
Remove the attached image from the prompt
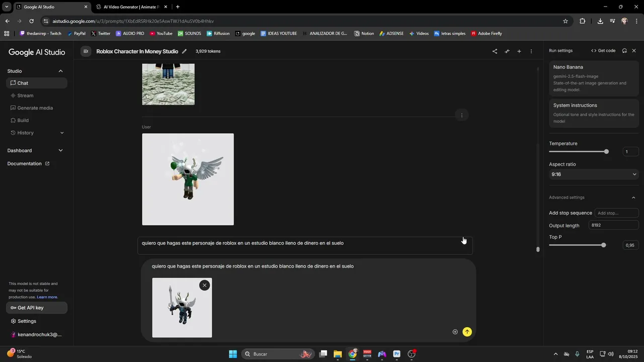pyautogui.click(x=204, y=285)
